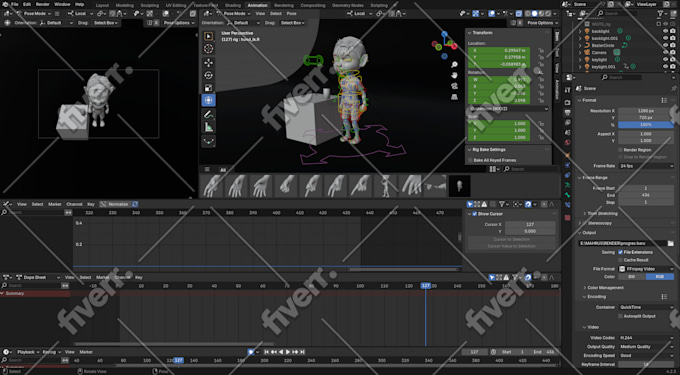Screen dimensions: 680x375
Task: Select BW color mode button
Action: pyautogui.click(x=632, y=277)
